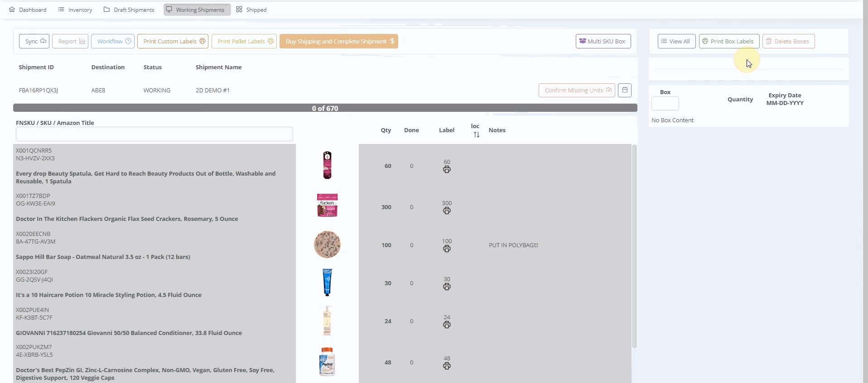Image resolution: width=868 pixels, height=383 pixels.
Task: Click the 0 of 670 progress bar
Action: click(325, 108)
